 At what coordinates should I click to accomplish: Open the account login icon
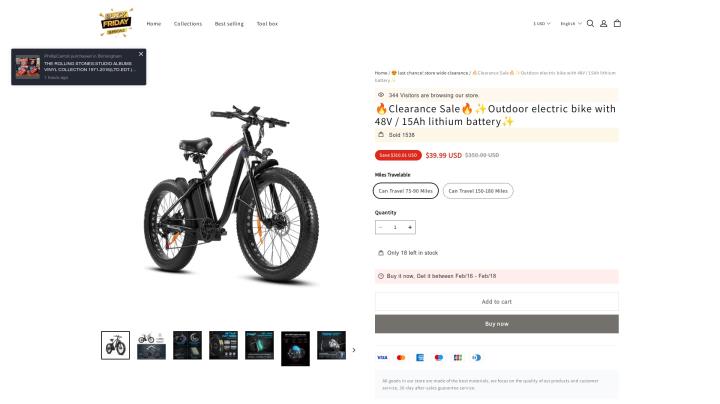pos(603,23)
